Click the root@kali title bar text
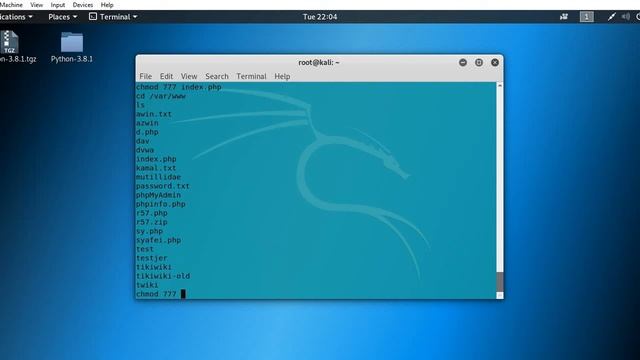Image resolution: width=640 pixels, height=360 pixels. click(x=319, y=62)
